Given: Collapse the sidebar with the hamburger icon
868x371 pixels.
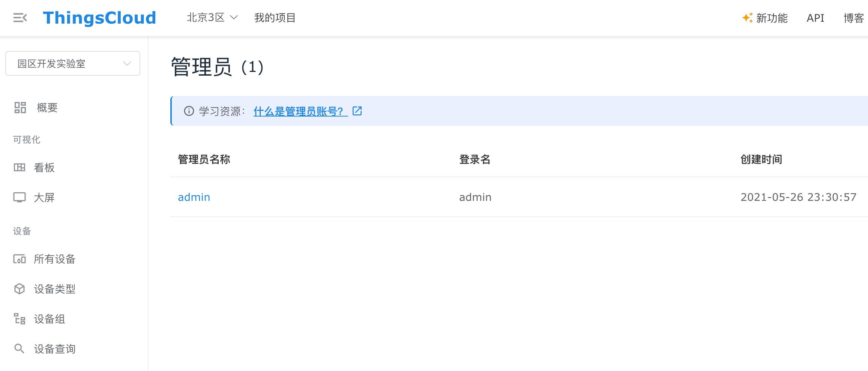Looking at the screenshot, I should [20, 18].
